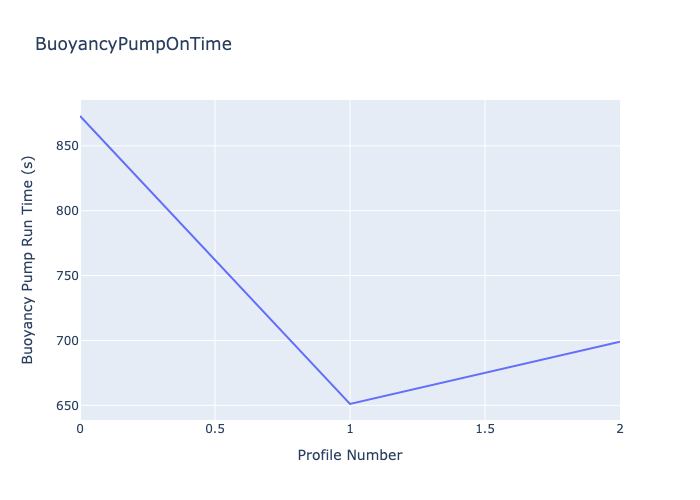
Task: Click the BuoyancyPumpOnTime chart title
Action: coord(133,44)
